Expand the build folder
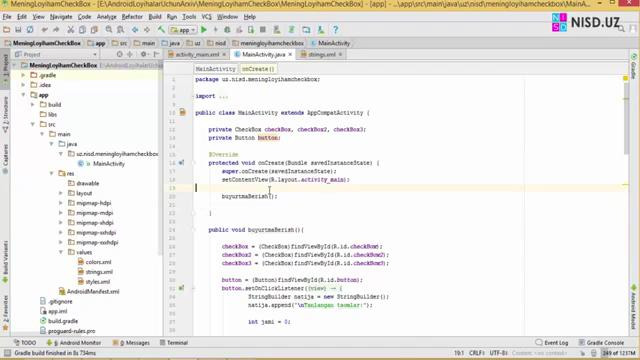Viewport: 640px width, 360px height. [x=33, y=104]
